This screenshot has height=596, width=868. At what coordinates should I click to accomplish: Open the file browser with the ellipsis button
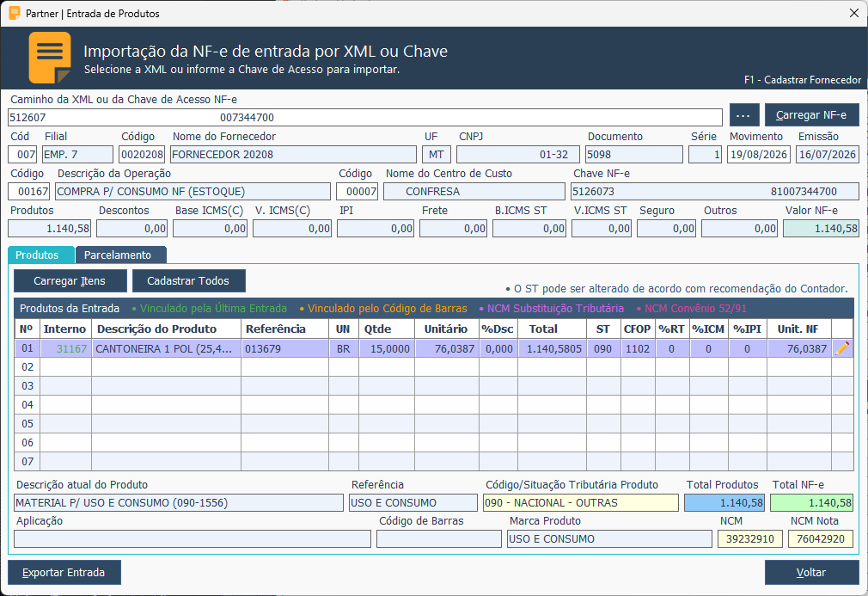[744, 115]
